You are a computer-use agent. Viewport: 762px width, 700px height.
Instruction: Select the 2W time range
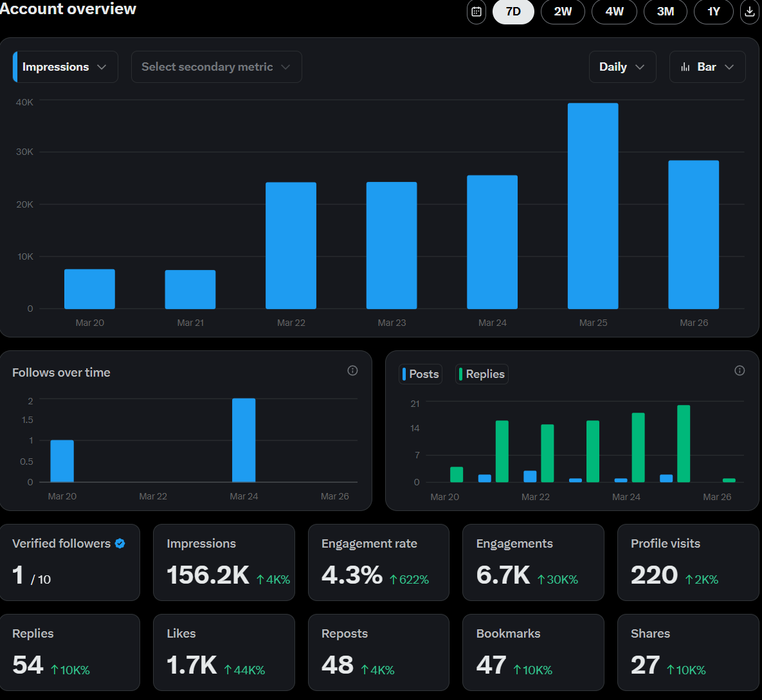point(563,12)
